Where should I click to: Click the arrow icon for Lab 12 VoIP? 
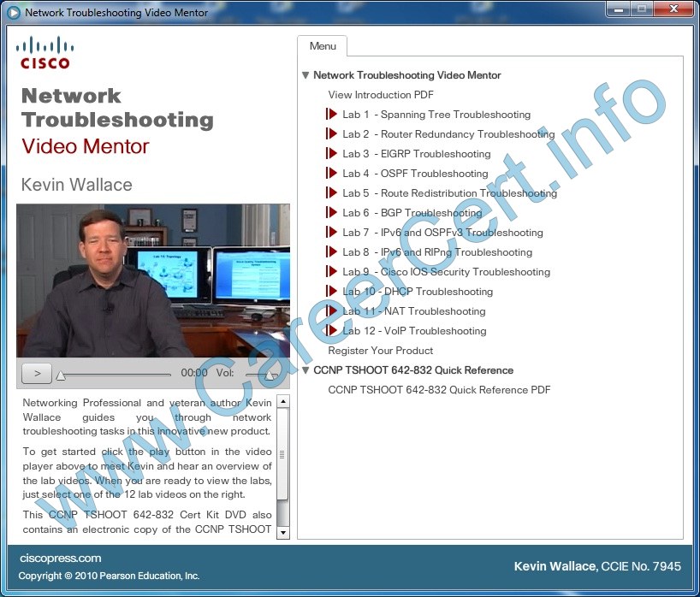coord(331,331)
